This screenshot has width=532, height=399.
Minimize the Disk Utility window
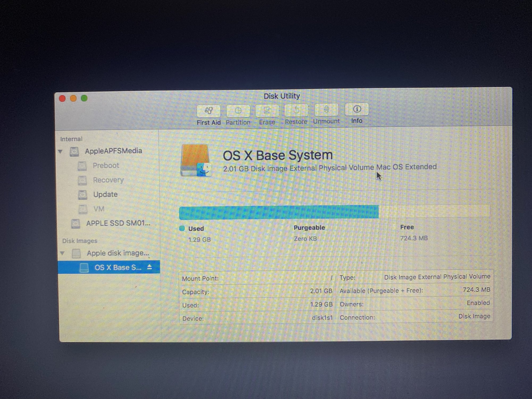click(x=73, y=98)
